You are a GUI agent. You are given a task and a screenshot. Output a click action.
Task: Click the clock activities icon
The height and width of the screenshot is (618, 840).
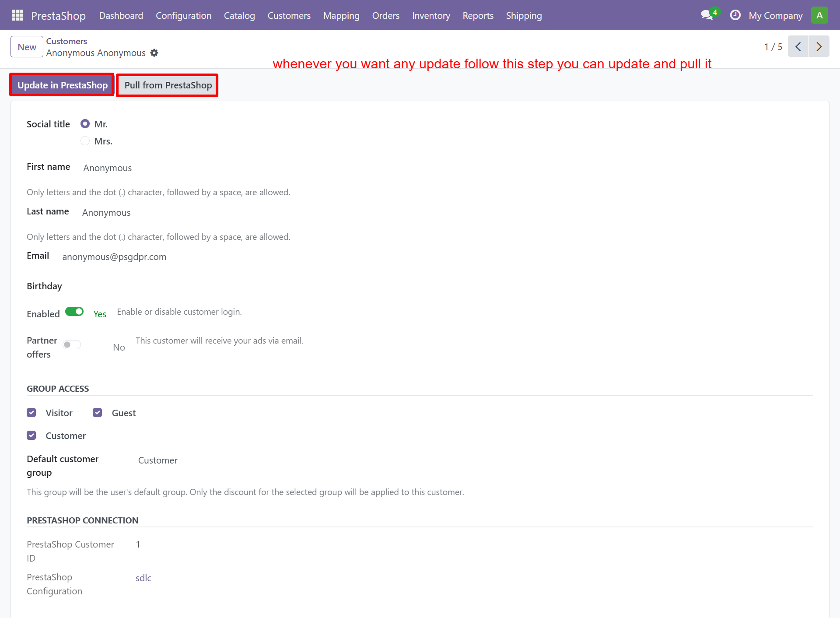pos(735,15)
